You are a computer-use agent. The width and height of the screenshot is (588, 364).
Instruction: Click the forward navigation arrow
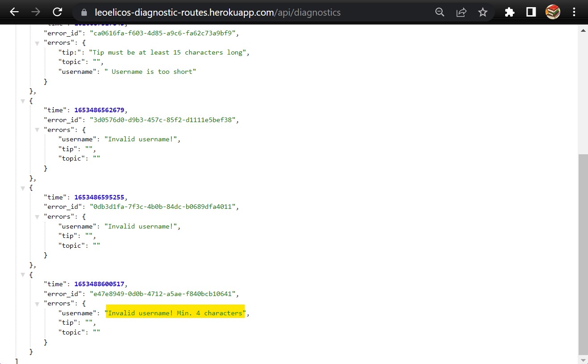coord(36,12)
